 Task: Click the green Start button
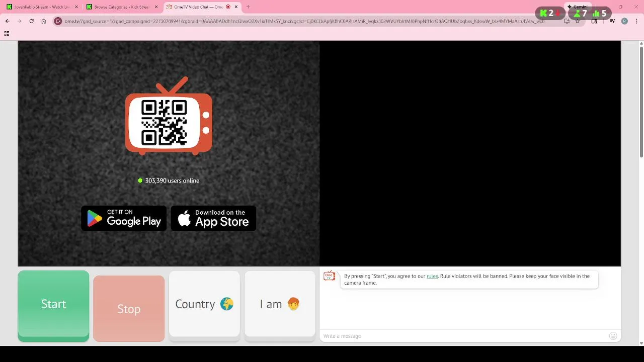coord(53,306)
